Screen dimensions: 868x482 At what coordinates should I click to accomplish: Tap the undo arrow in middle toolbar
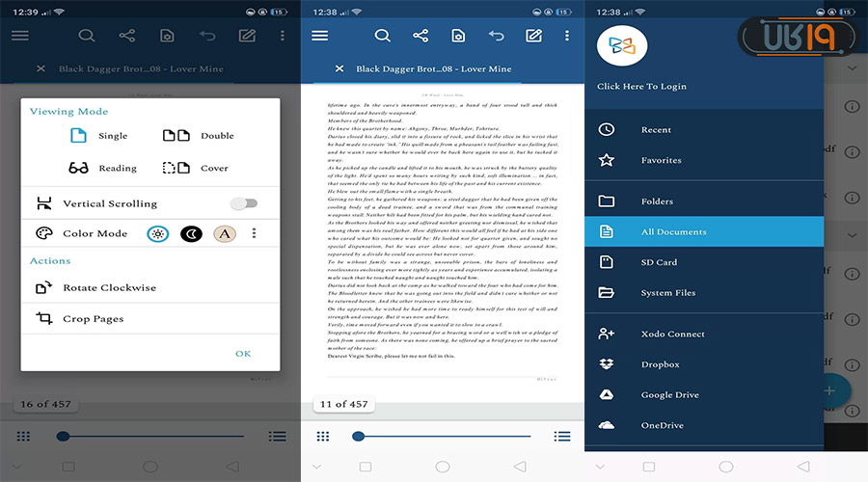coord(496,36)
